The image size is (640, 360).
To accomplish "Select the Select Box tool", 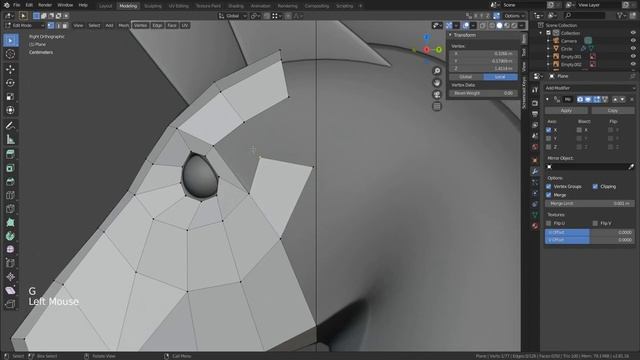I will (x=11, y=40).
